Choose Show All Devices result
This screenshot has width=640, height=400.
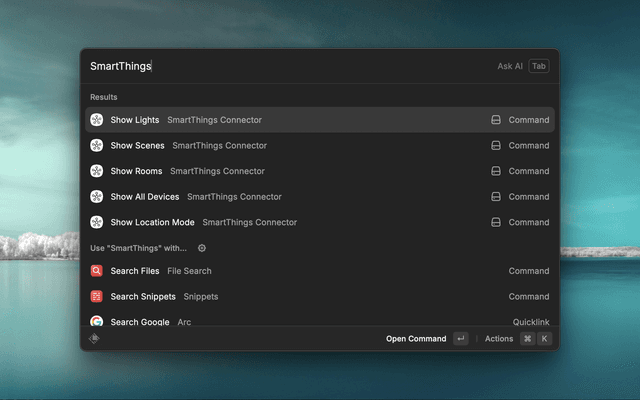[145, 197]
